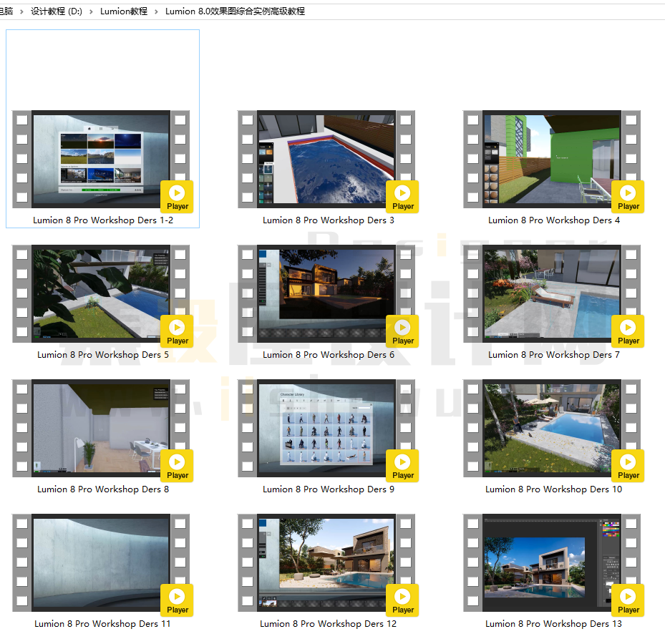Select video thumbnail of Workshop Ders 10

point(552,428)
